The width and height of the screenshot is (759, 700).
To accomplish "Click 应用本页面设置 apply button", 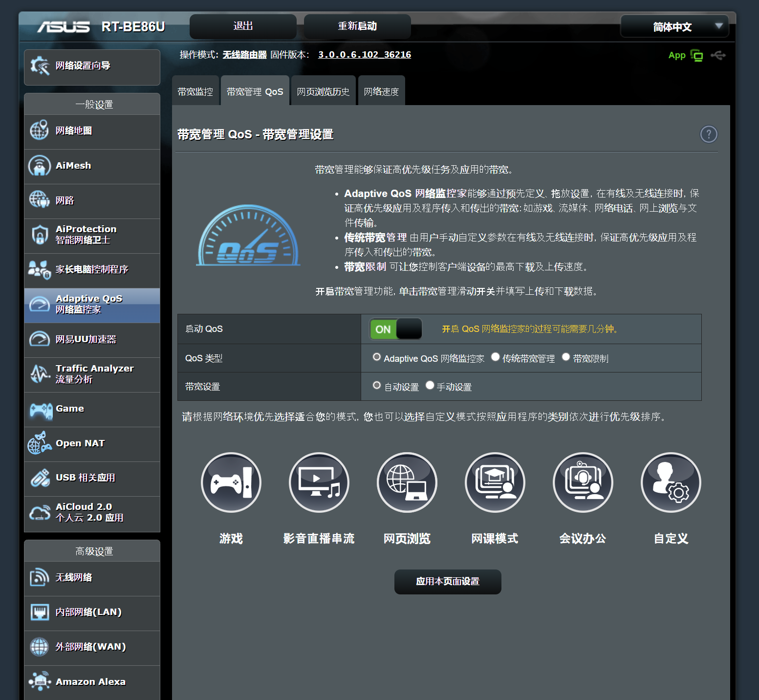I will (448, 582).
